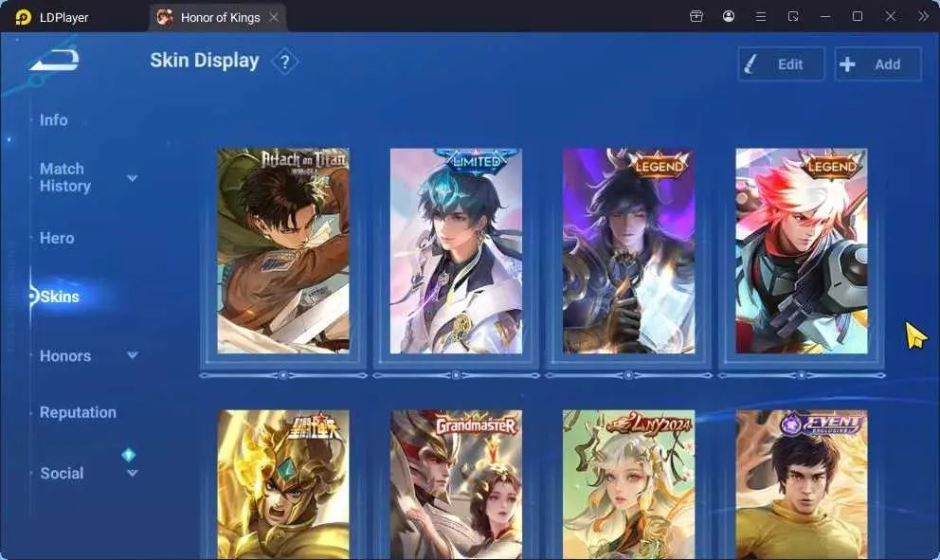Open the Social section
The image size is (940, 560).
62,473
